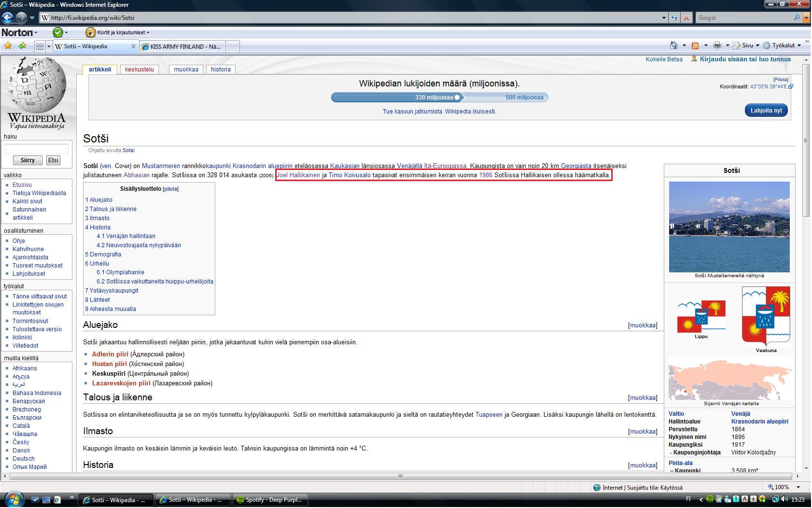Click the Lahjoita nyt button
This screenshot has height=508, width=812.
point(766,111)
